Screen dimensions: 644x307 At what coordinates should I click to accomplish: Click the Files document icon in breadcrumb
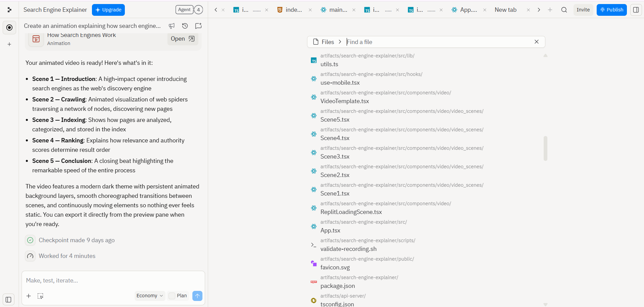click(x=316, y=42)
